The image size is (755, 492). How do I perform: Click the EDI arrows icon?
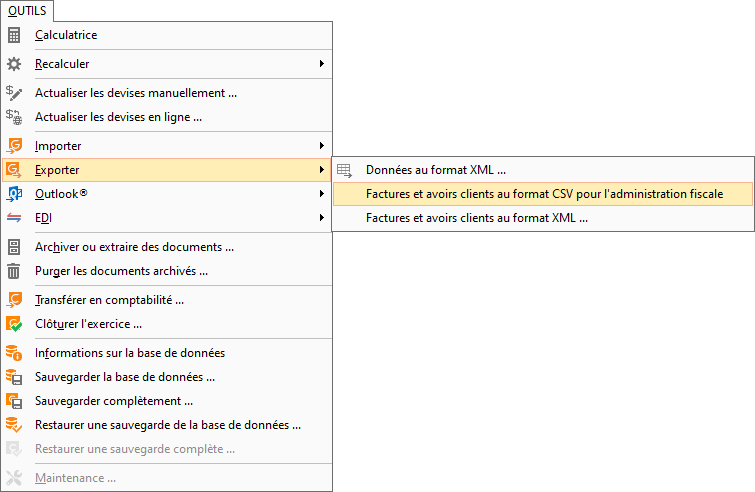pyautogui.click(x=14, y=218)
